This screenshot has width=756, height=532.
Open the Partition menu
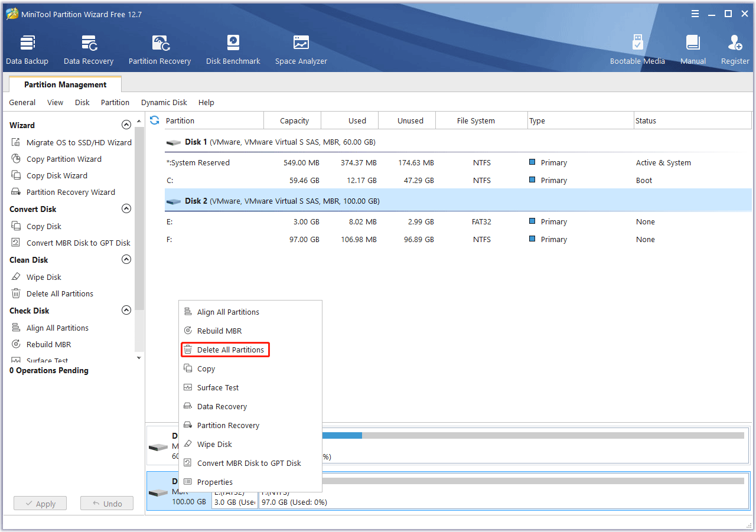click(115, 102)
